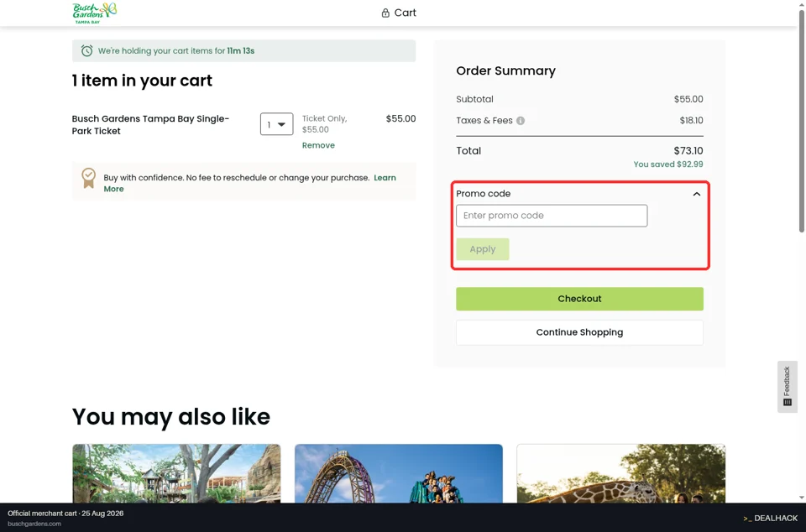Viewport: 806px width, 532px height.
Task: Click the Promo code label
Action: [x=484, y=194]
